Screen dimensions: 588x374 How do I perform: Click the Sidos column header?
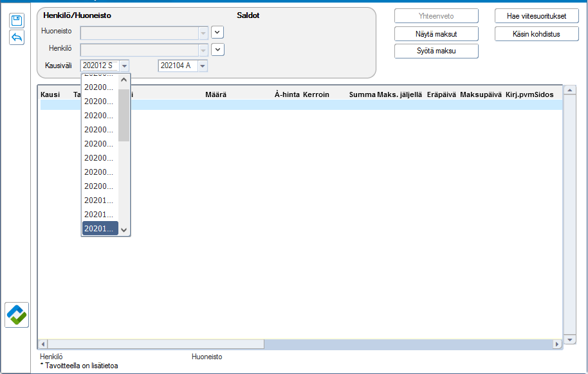click(x=544, y=94)
